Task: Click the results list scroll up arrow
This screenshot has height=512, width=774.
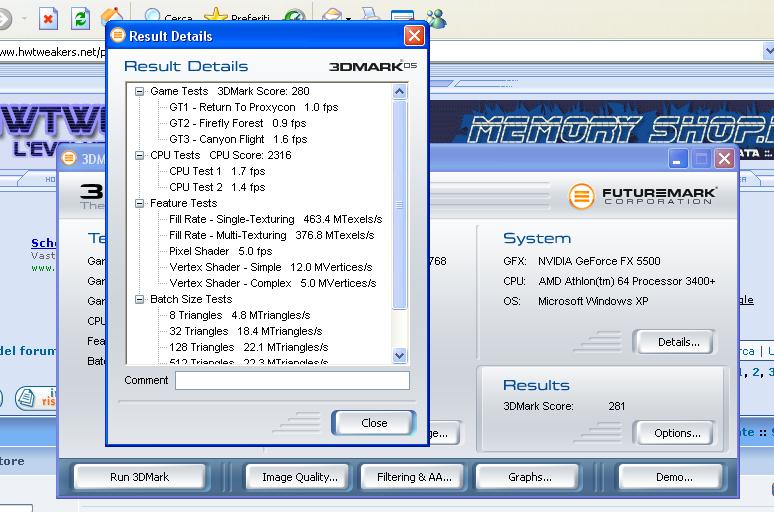Action: pyautogui.click(x=399, y=91)
